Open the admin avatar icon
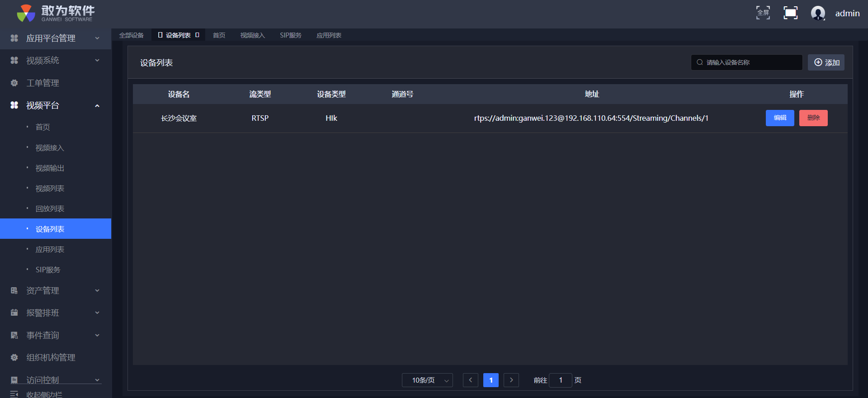Image resolution: width=868 pixels, height=398 pixels. [x=818, y=13]
